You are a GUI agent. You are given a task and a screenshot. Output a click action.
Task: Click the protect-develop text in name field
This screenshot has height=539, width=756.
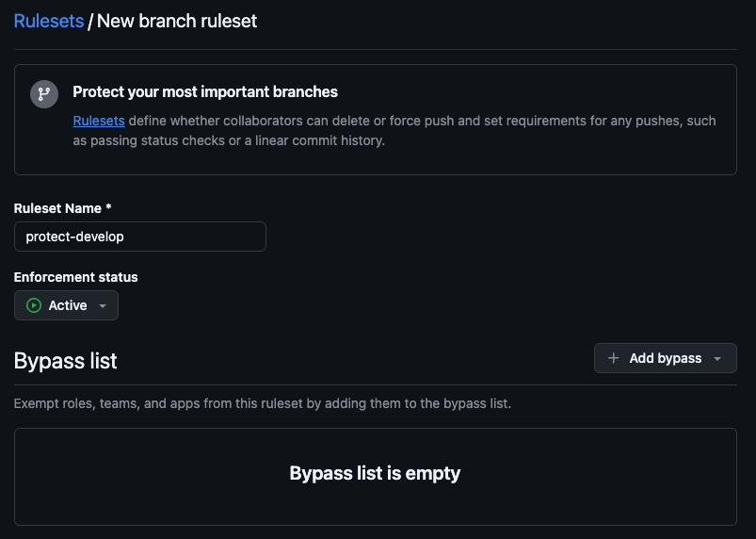pos(74,237)
